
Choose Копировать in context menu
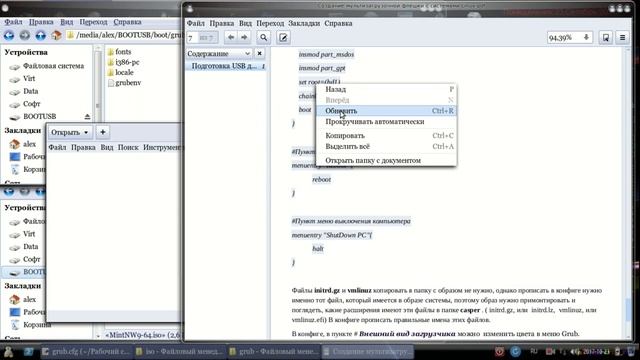[x=386, y=136]
